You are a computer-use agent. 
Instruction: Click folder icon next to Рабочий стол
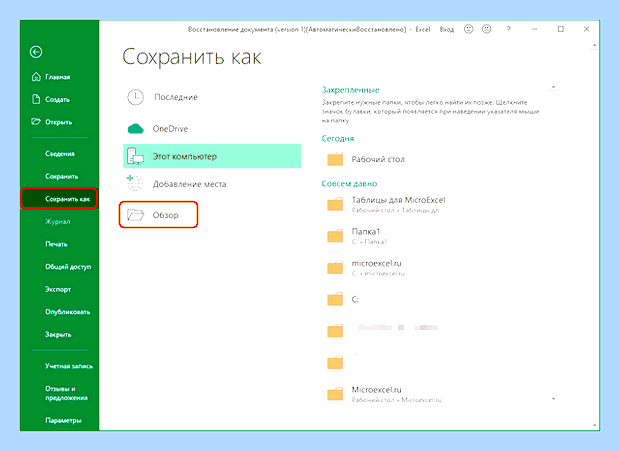pyautogui.click(x=335, y=159)
